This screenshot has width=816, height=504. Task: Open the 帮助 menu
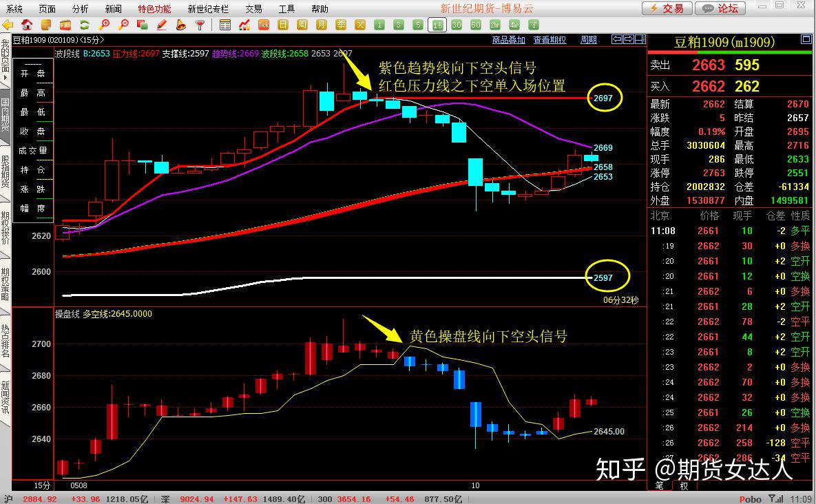[x=320, y=9]
